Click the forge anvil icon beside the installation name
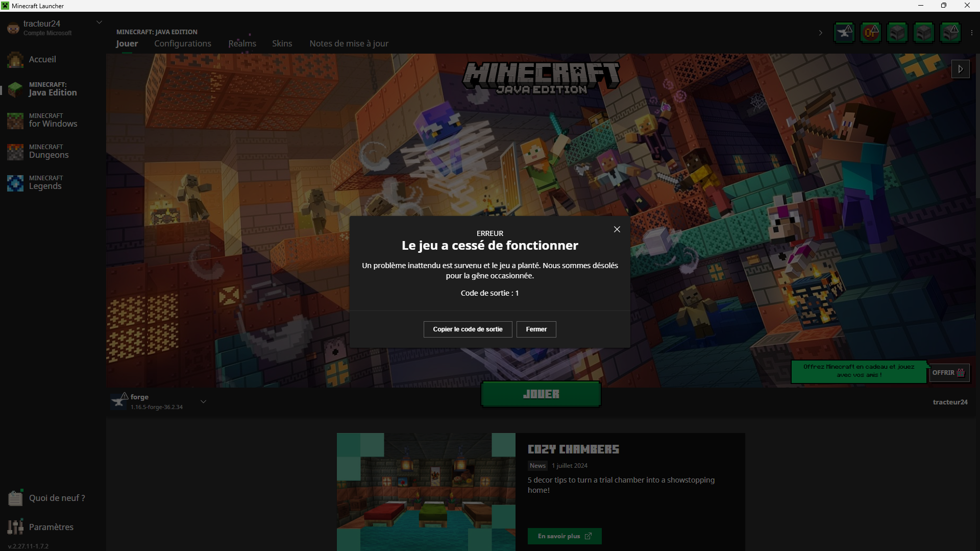 point(119,401)
